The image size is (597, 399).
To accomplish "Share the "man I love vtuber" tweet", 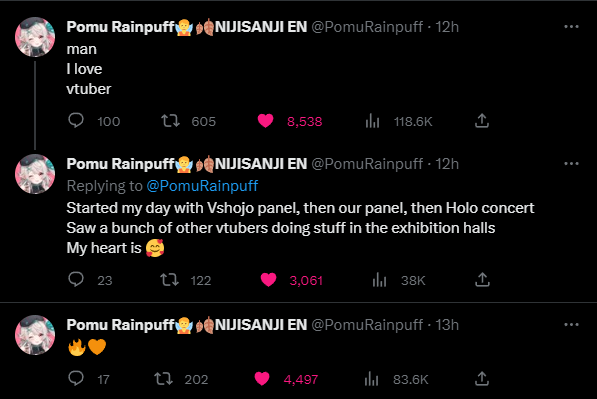I will point(482,121).
